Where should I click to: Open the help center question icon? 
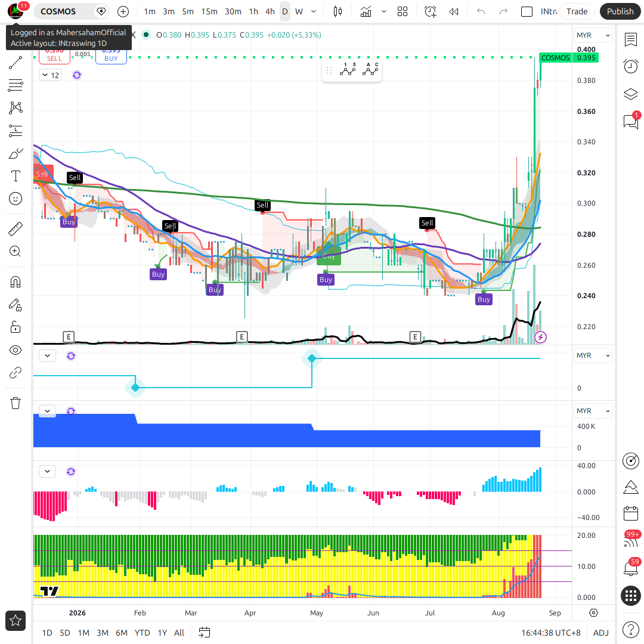(630, 629)
